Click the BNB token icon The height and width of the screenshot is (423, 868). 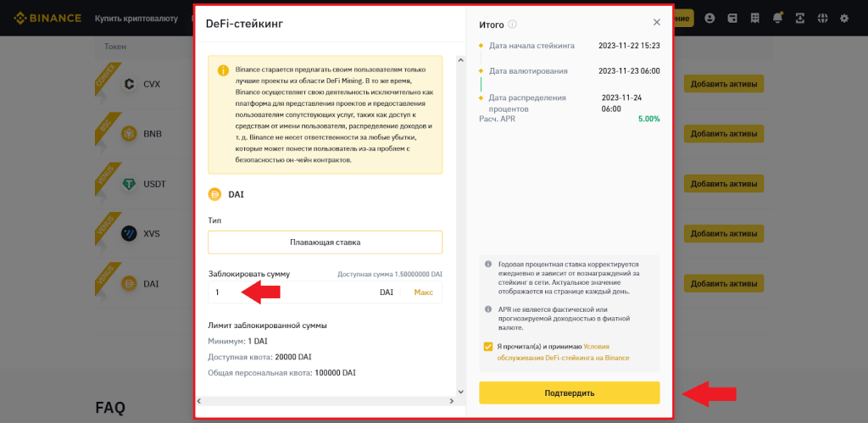click(129, 134)
